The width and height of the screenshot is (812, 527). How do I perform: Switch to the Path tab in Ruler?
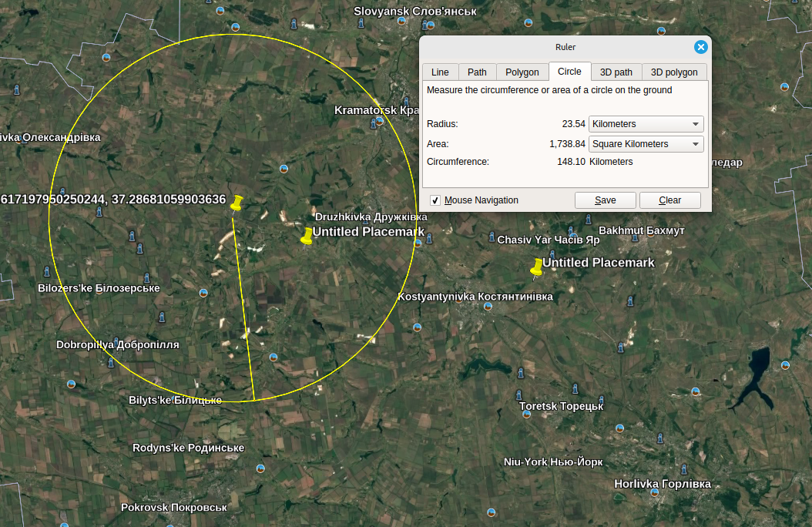[x=477, y=72]
